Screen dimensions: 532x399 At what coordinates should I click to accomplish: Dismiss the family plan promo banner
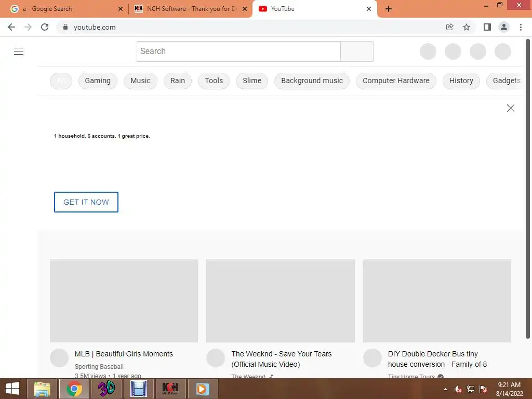[x=511, y=108]
